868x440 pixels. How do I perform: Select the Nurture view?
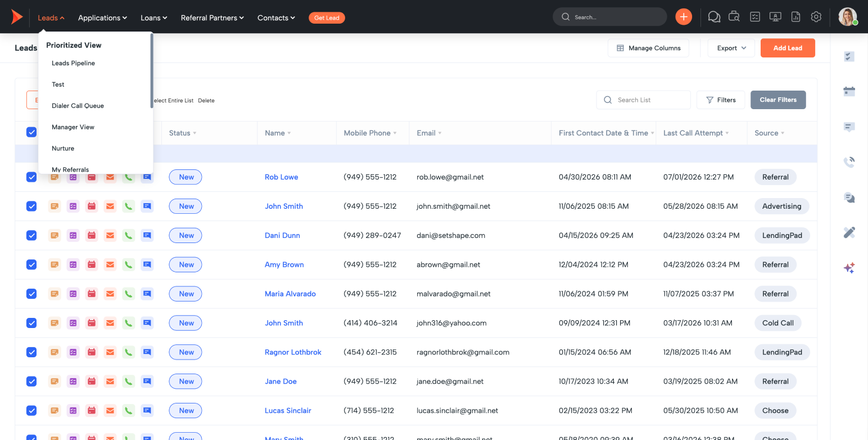point(63,149)
